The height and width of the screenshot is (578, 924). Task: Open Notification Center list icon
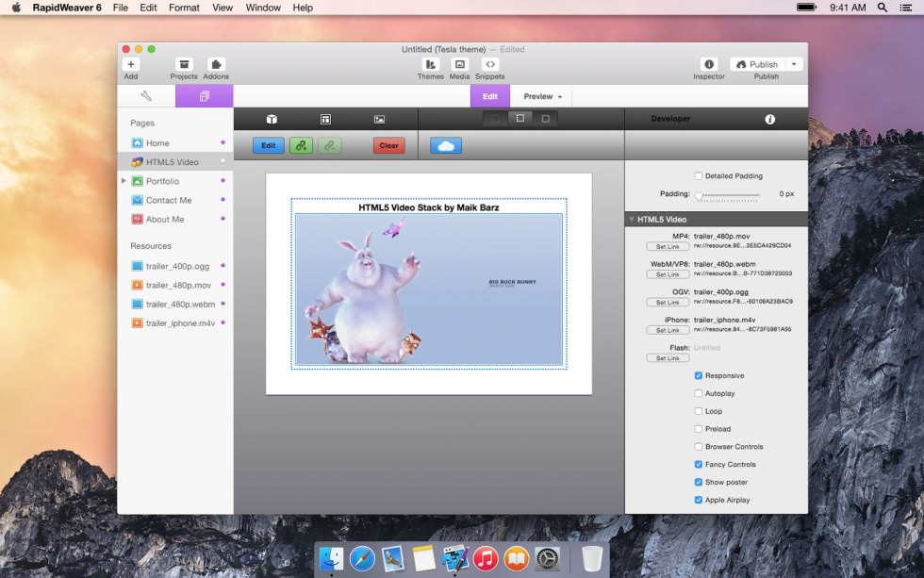(x=906, y=8)
